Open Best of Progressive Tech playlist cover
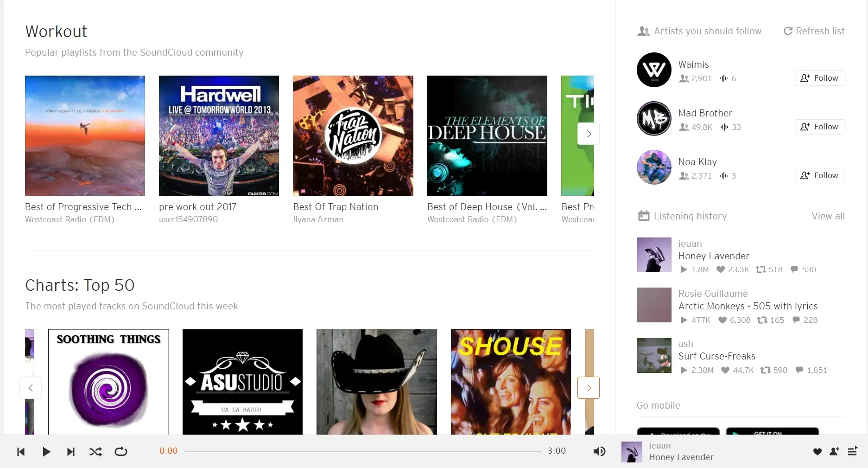This screenshot has height=468, width=868. click(85, 135)
